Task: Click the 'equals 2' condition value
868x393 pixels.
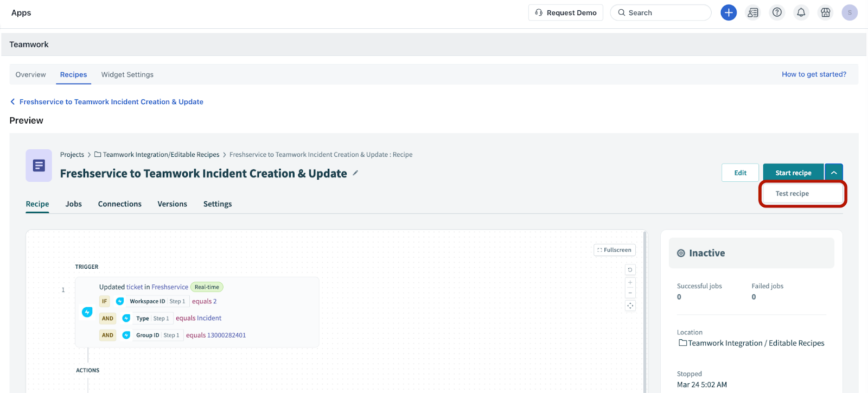Action: [204, 301]
